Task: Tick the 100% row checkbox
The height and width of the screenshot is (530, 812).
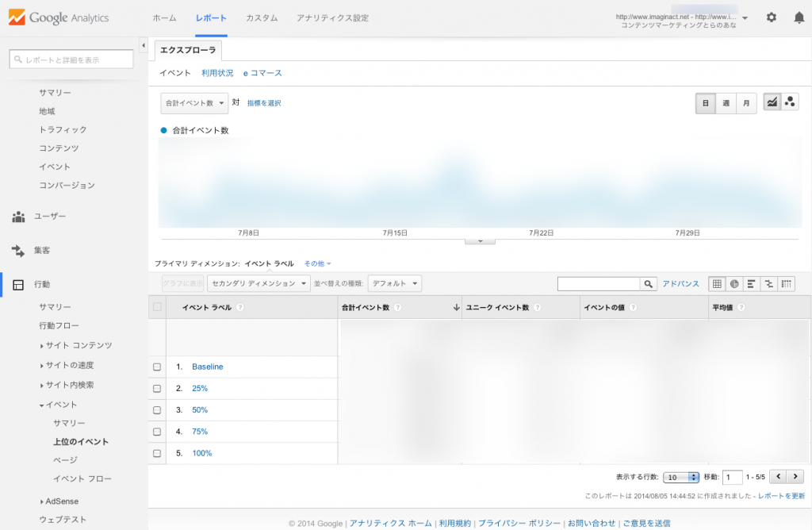Action: click(x=157, y=454)
